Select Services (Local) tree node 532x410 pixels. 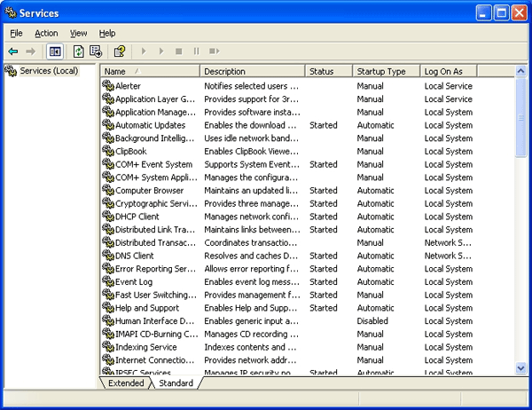coord(49,71)
